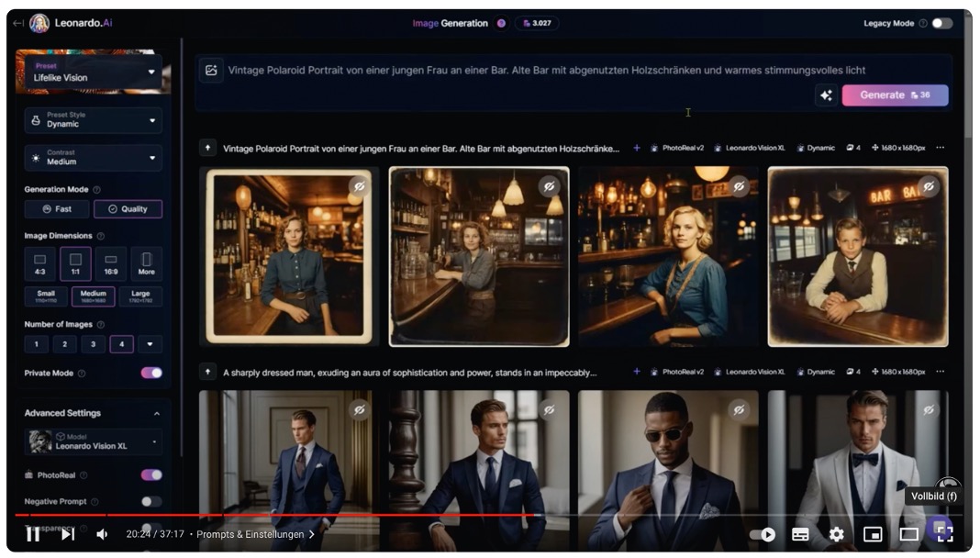Toggle visibility on second bar portrait image
This screenshot has width=980, height=558.
pyautogui.click(x=549, y=186)
